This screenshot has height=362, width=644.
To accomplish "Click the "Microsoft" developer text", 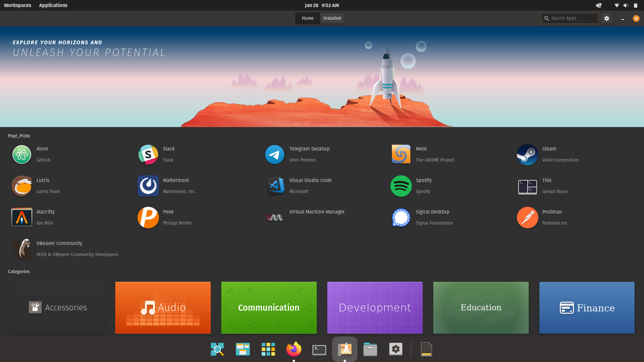I will coord(299,192).
